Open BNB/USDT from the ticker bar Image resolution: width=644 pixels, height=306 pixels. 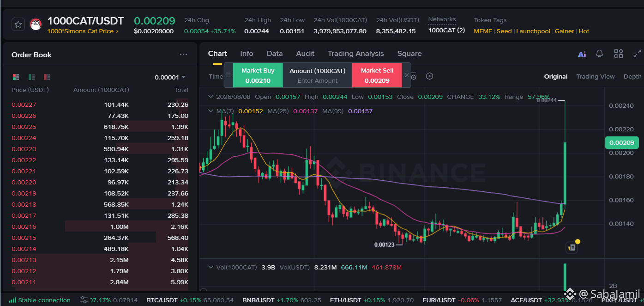click(x=282, y=300)
